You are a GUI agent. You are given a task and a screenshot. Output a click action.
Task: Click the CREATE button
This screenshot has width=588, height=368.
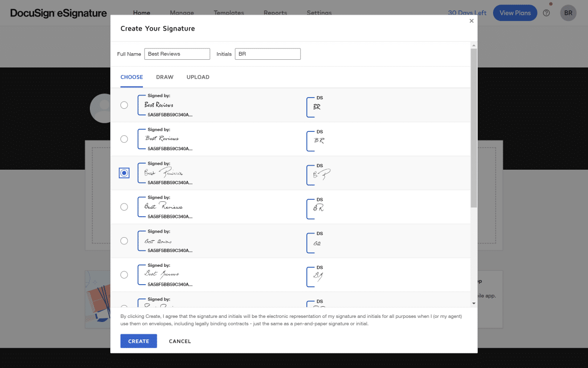tap(138, 341)
